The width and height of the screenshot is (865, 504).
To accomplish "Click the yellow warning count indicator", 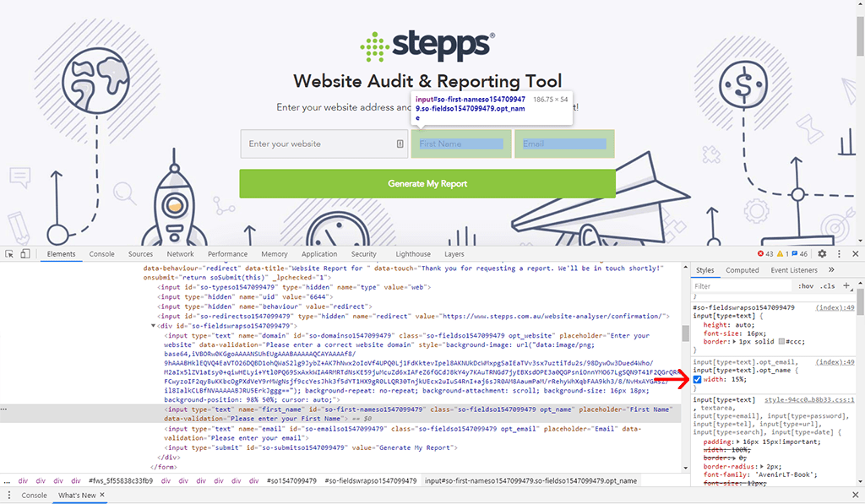I will pos(782,253).
